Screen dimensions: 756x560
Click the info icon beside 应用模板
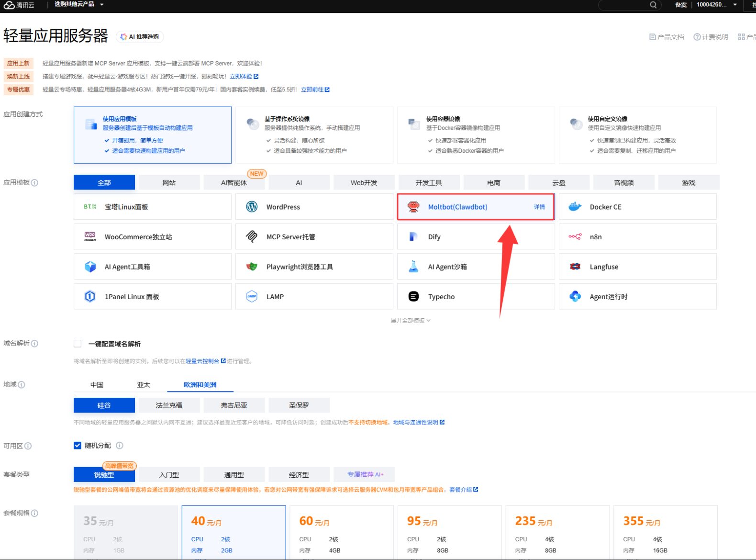pyautogui.click(x=34, y=182)
